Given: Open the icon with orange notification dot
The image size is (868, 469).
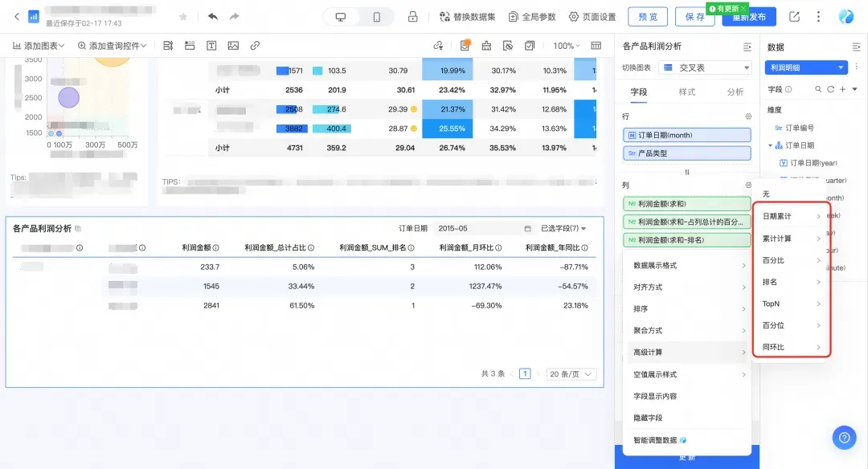Looking at the screenshot, I should (465, 45).
